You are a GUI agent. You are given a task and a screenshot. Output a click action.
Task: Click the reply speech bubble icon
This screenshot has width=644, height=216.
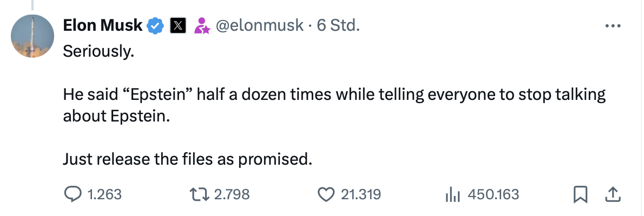pyautogui.click(x=73, y=194)
